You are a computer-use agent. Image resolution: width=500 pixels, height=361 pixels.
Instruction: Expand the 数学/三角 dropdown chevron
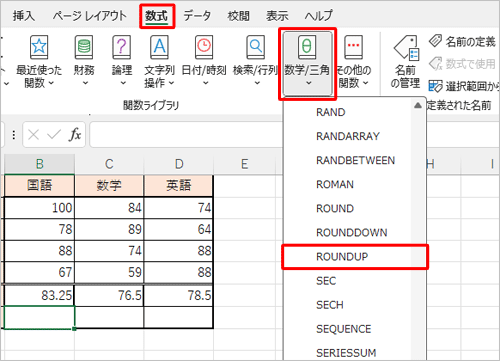309,83
